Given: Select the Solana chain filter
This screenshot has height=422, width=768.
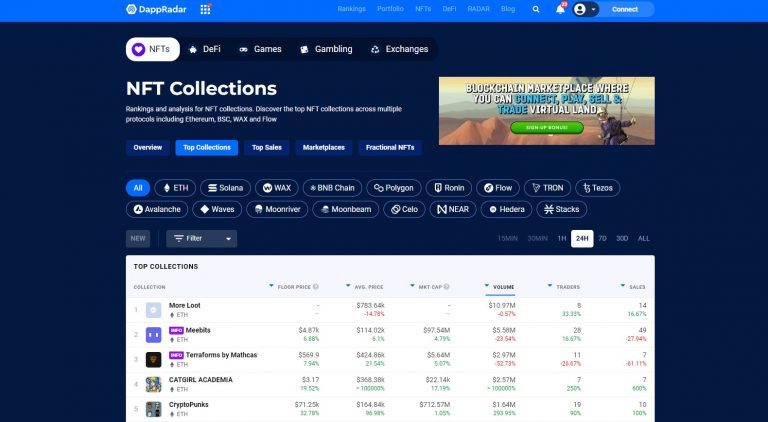Looking at the screenshot, I should click(x=225, y=188).
